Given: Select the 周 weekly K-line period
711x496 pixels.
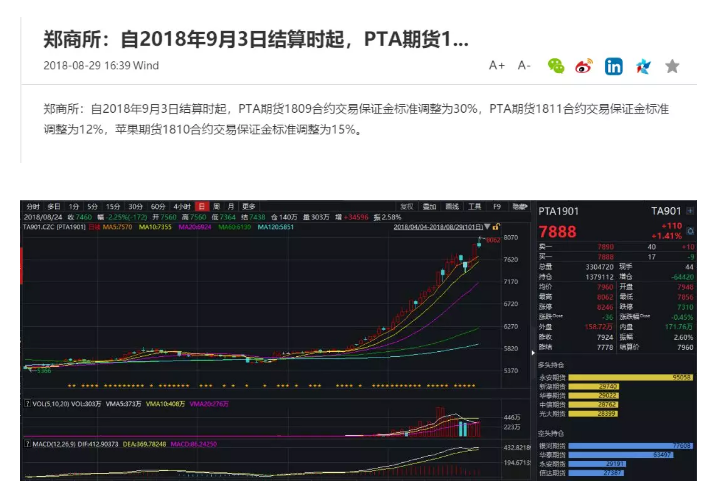Looking at the screenshot, I should 216,206.
